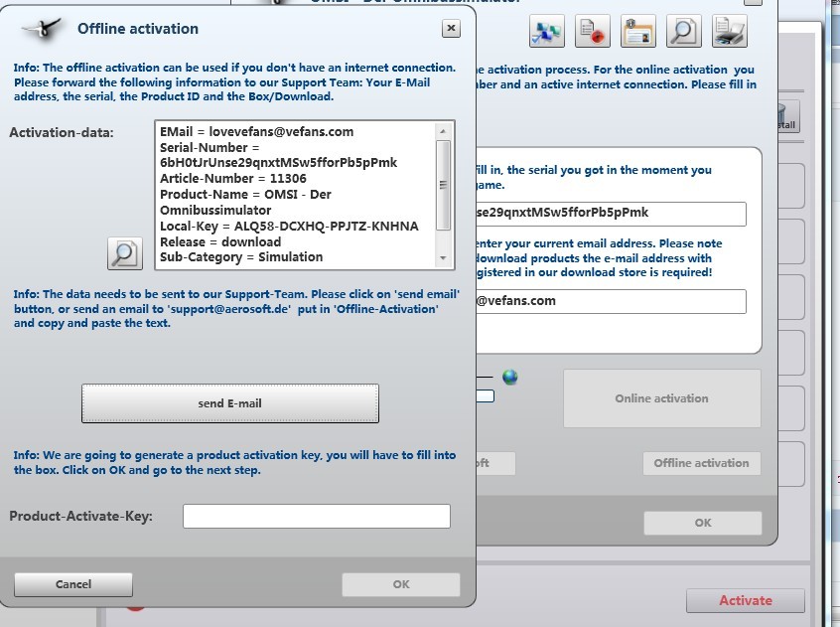This screenshot has width=840, height=627.
Task: Click the email address field ending @vefans.com
Action: click(x=611, y=301)
